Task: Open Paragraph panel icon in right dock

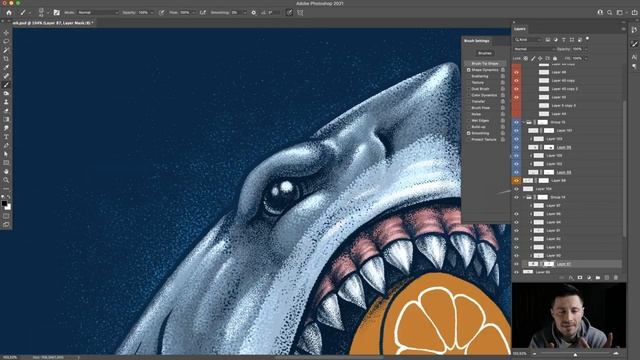Action: click(x=634, y=67)
